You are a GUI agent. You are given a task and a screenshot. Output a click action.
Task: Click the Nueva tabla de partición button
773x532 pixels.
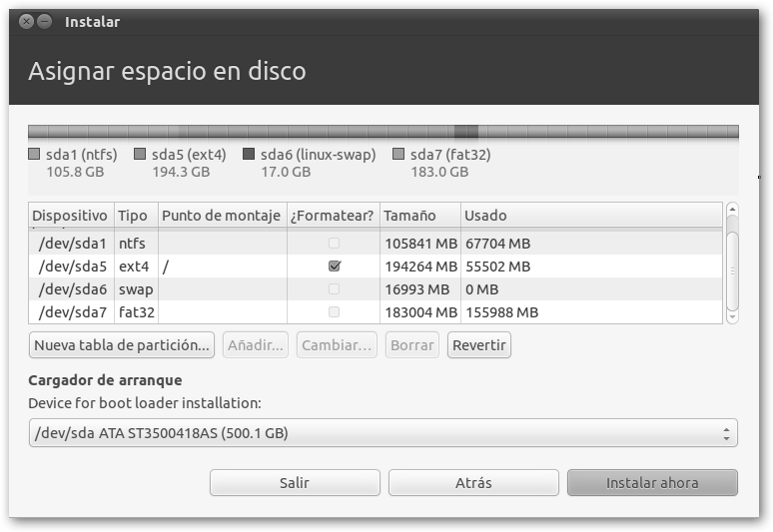(122, 345)
